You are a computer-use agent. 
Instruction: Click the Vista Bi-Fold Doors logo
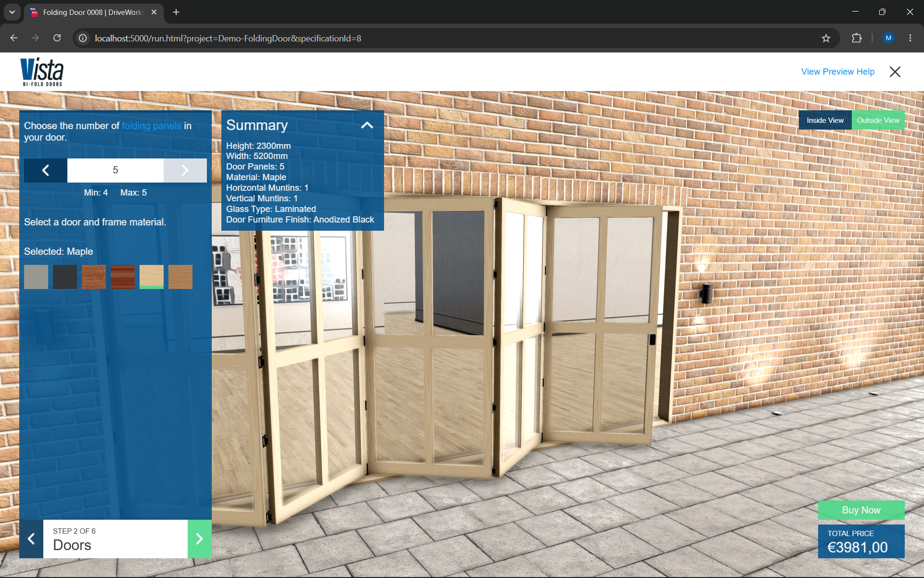(x=42, y=72)
